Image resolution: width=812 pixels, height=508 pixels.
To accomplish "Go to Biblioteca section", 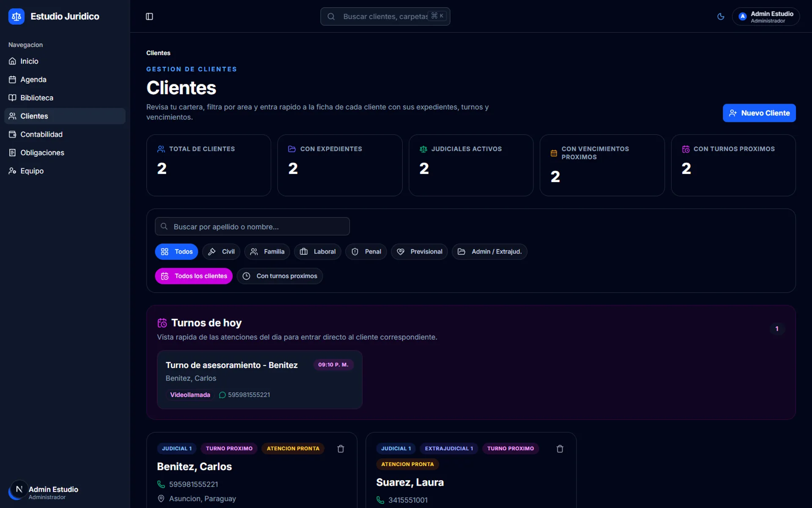I will coord(65,98).
